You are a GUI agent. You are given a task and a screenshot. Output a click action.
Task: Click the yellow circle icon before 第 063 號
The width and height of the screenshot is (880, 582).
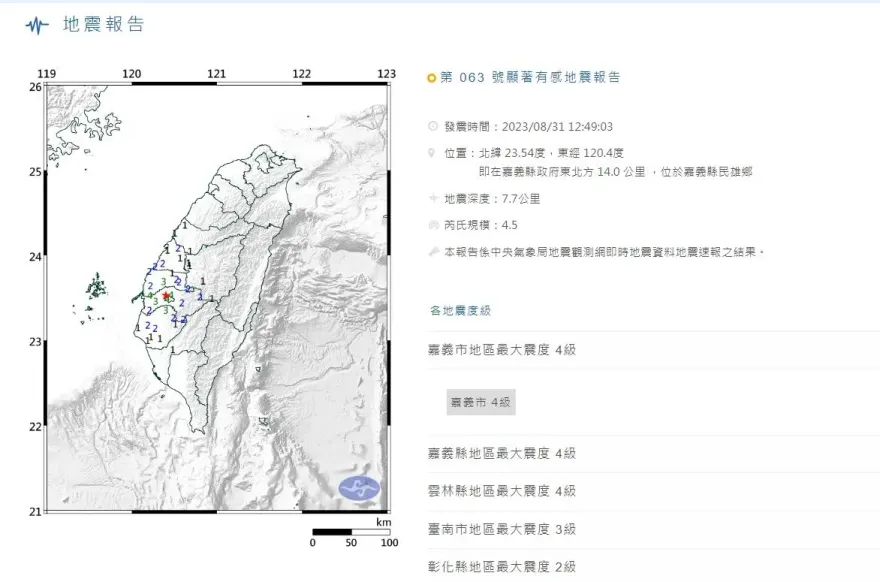431,77
